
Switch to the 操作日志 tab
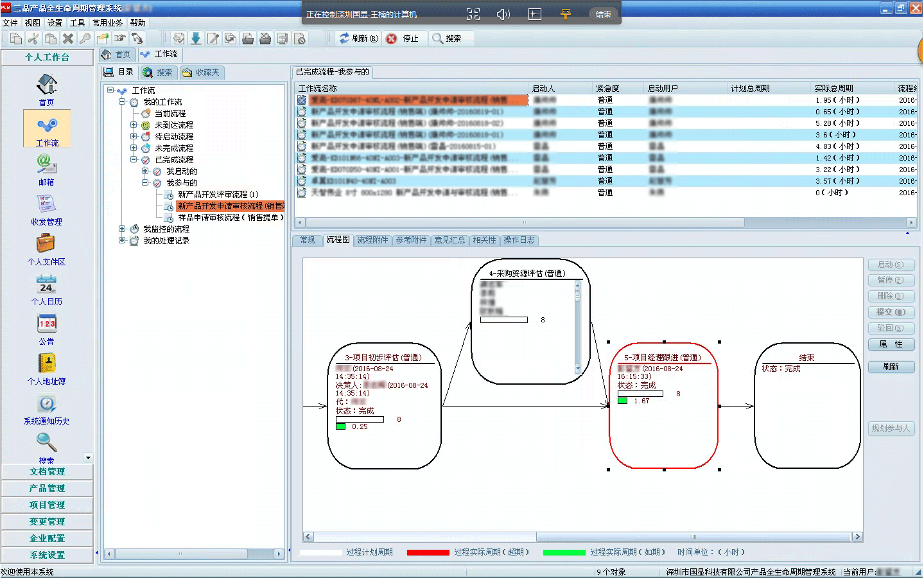(519, 240)
